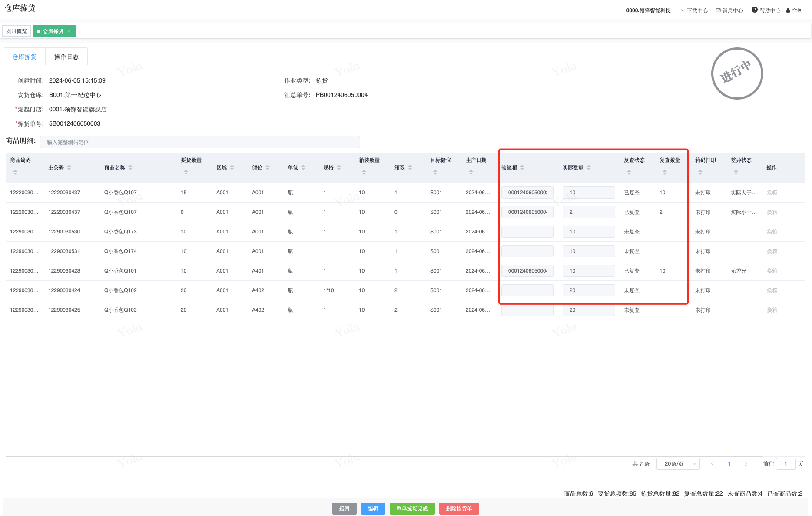Open the message center envelope icon
Image resolution: width=812 pixels, height=516 pixels.
[718, 10]
